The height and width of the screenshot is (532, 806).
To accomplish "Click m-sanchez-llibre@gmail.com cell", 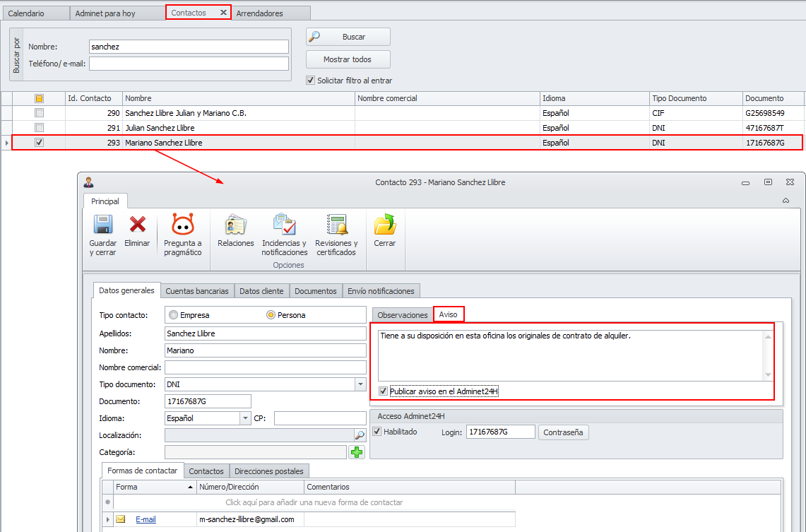I will pos(250,520).
